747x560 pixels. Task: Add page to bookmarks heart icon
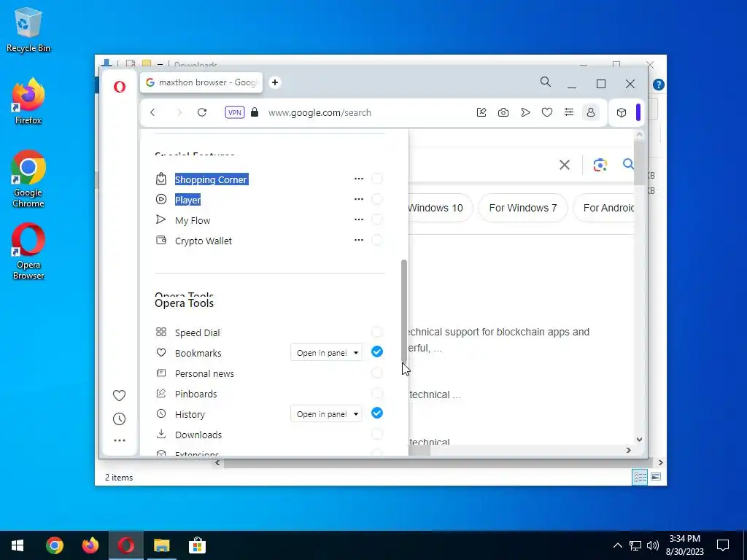pyautogui.click(x=547, y=112)
